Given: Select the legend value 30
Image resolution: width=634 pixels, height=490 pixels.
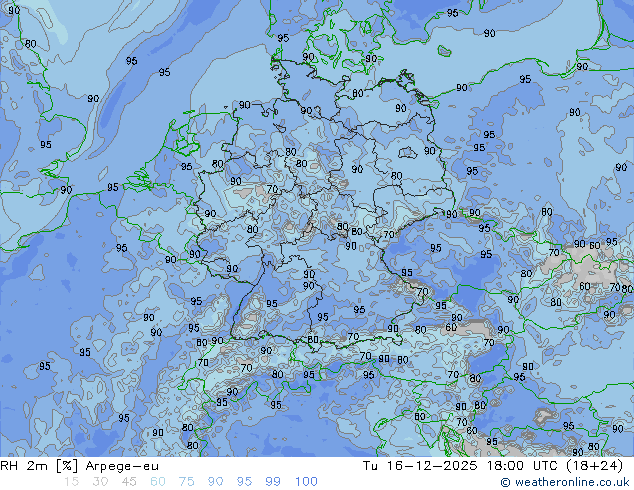Looking at the screenshot, I should pyautogui.click(x=100, y=482).
